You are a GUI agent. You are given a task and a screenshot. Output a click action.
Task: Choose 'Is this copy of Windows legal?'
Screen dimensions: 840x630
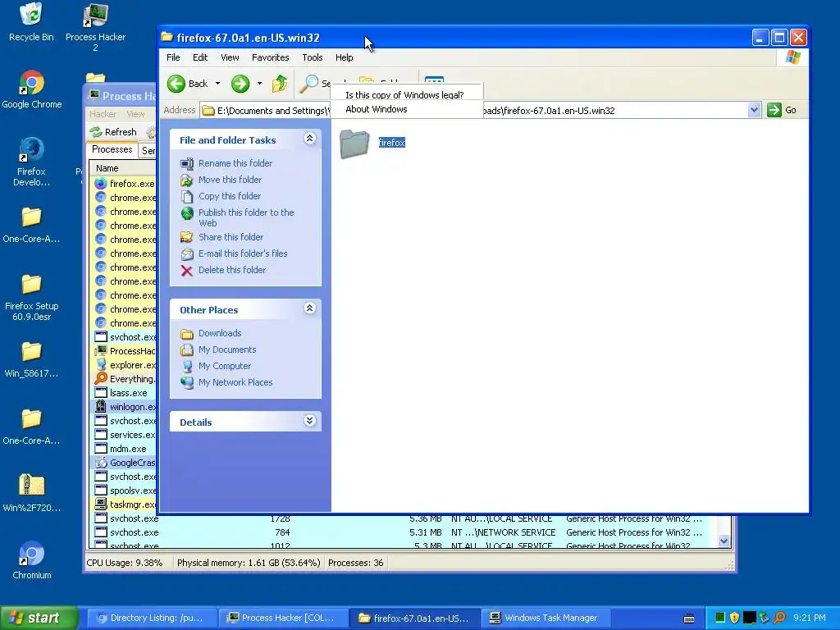[x=404, y=95]
